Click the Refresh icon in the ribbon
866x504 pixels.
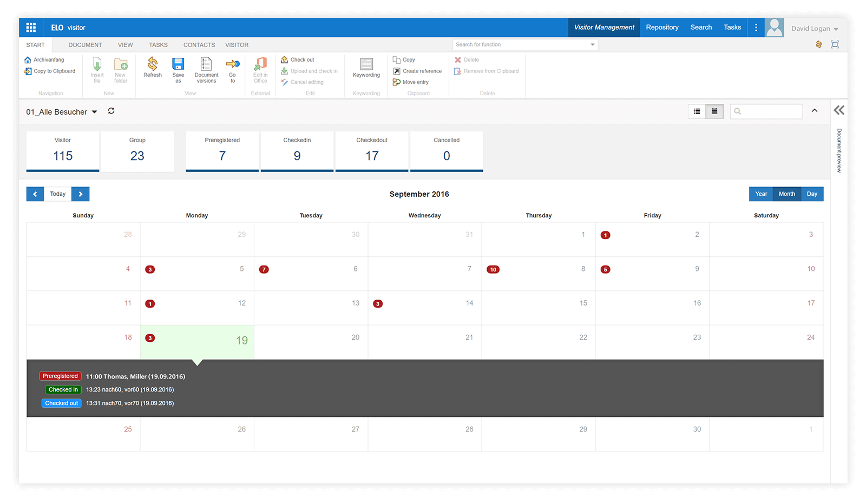point(153,65)
